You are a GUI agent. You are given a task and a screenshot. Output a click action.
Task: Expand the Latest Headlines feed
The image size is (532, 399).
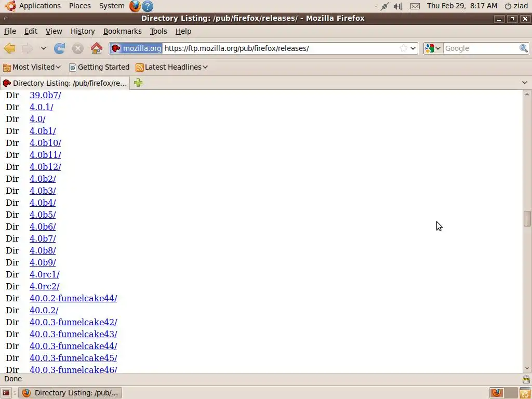[x=171, y=67]
